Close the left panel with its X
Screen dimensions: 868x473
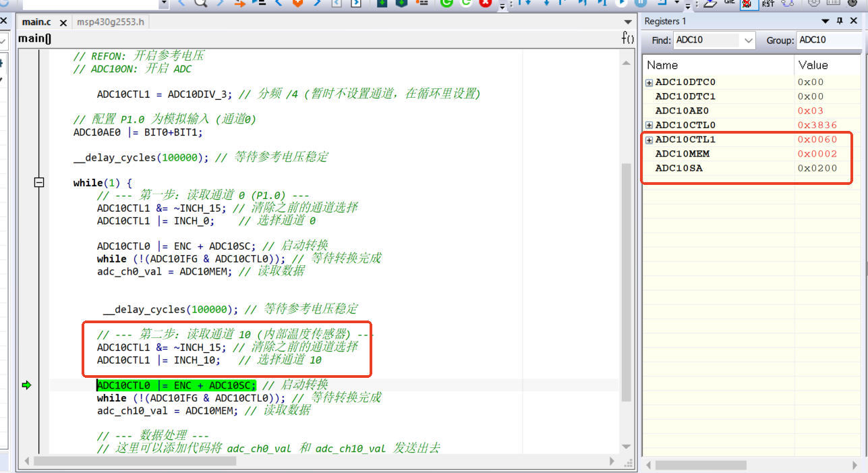click(x=3, y=22)
